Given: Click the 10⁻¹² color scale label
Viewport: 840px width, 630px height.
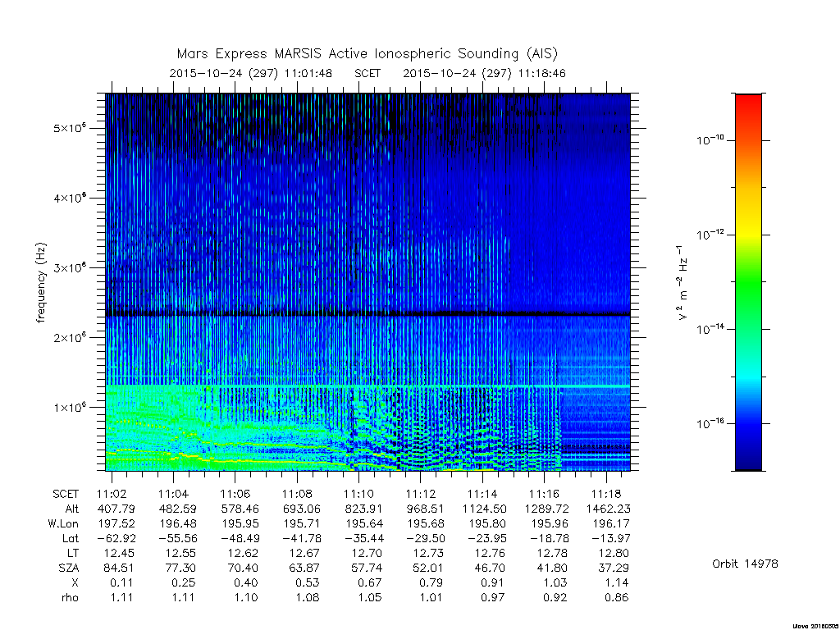Looking at the screenshot, I should pos(710,235).
